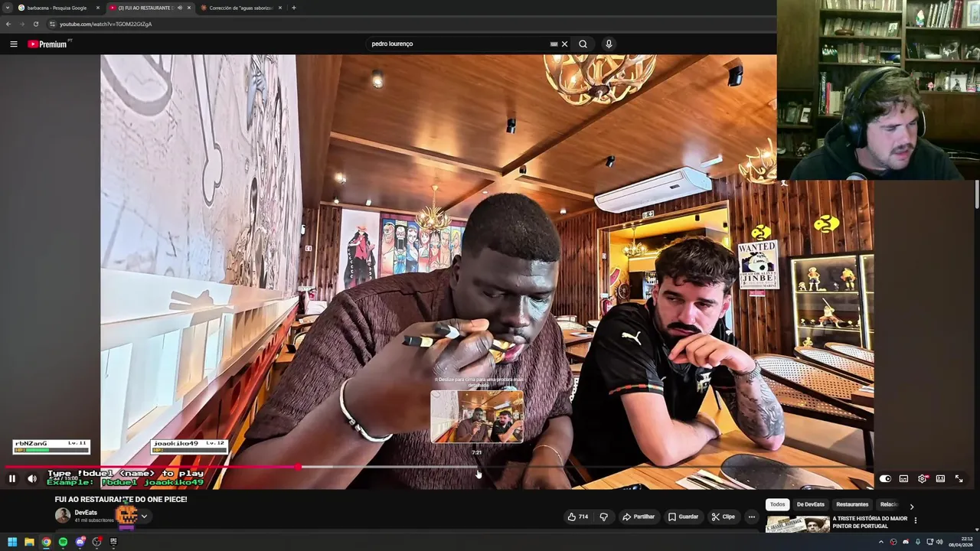Screen dimensions: 980x551
Task: Open the on-screen keyboard icon in search
Action: 554,44
